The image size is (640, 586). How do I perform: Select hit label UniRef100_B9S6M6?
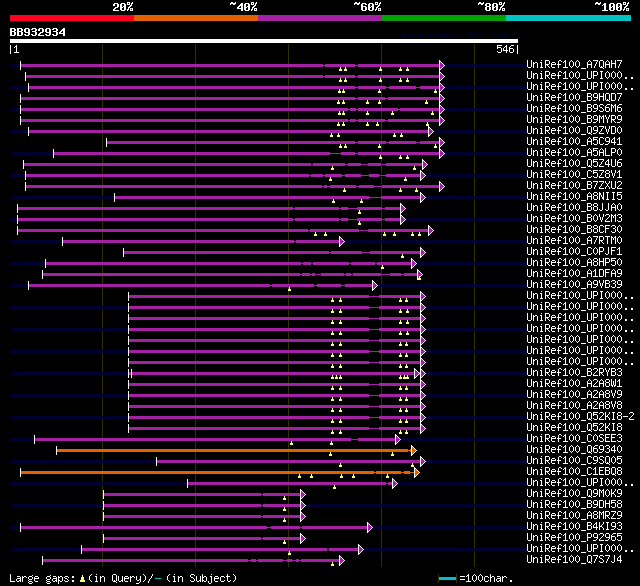574,109
